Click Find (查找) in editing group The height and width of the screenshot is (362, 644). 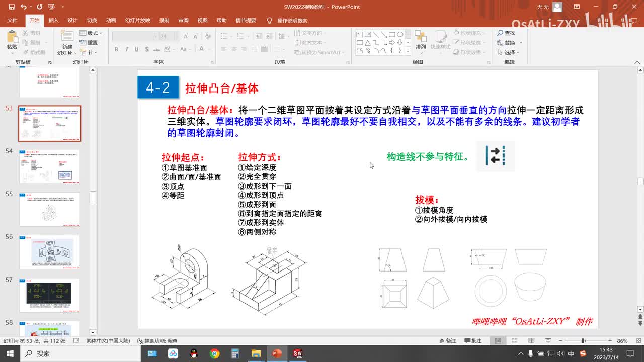coord(506,33)
